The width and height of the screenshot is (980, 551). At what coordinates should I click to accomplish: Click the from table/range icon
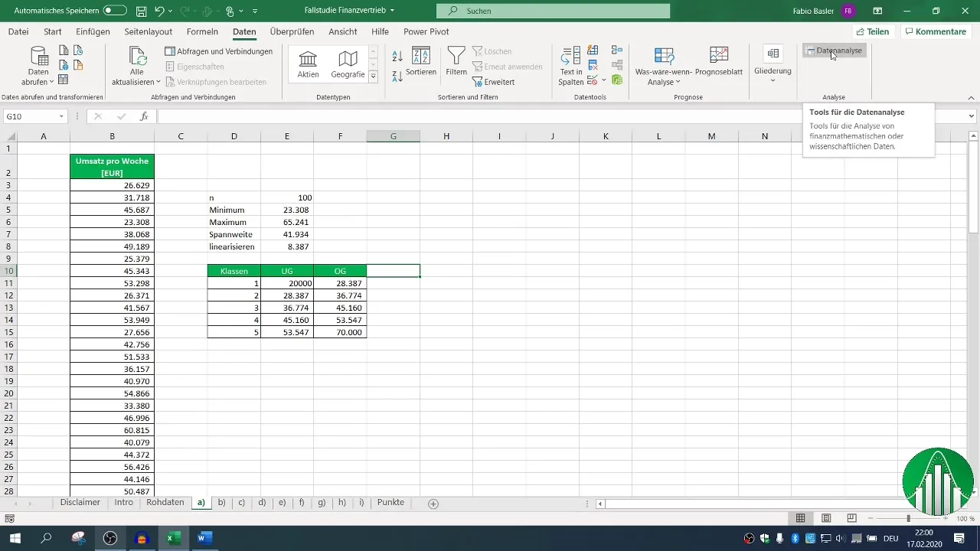tap(64, 80)
